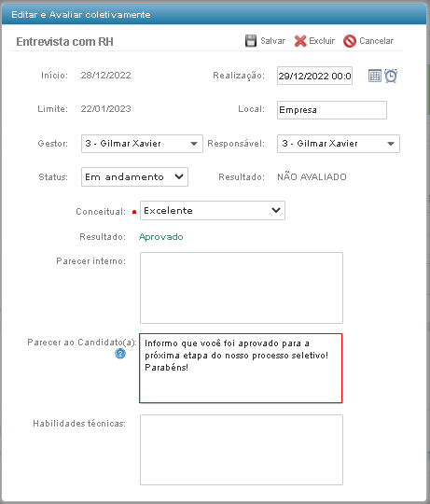Click the red X Excluir icon
Image resolution: width=430 pixels, height=504 pixels.
[300, 41]
